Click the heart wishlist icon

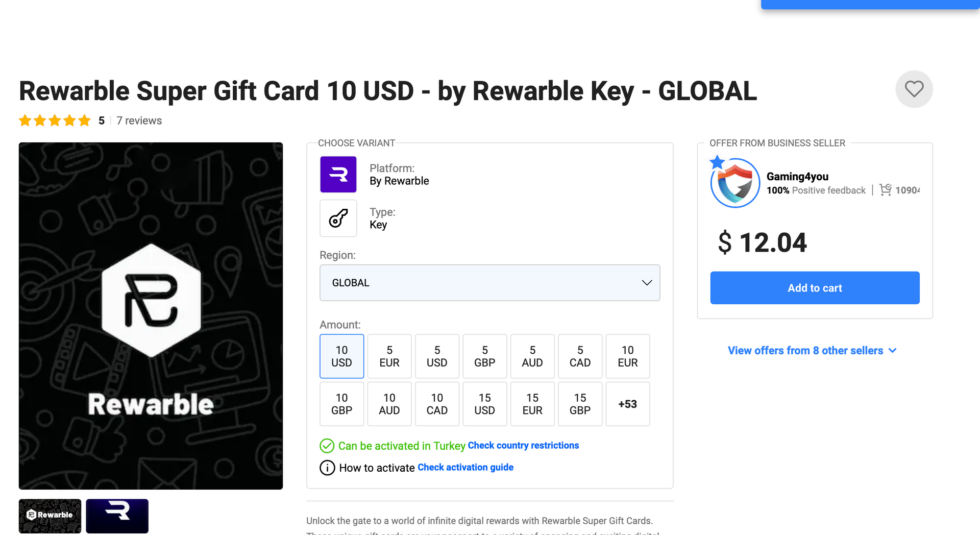[x=914, y=89]
